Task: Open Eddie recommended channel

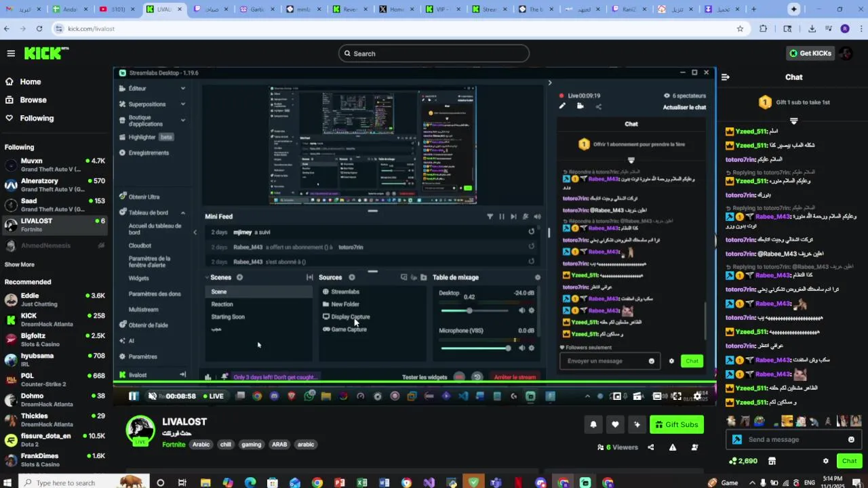Action: [x=54, y=300]
